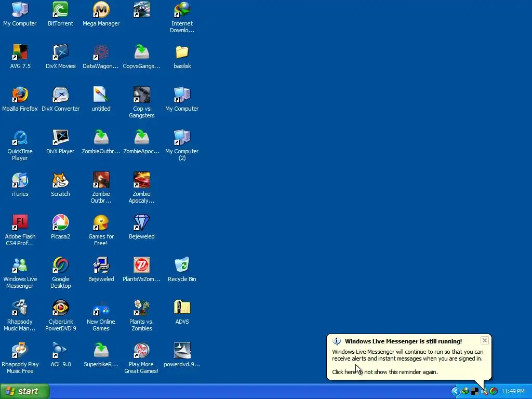Click the Windows Live Messenger tray icon
The width and height of the screenshot is (532, 399).
(484, 392)
